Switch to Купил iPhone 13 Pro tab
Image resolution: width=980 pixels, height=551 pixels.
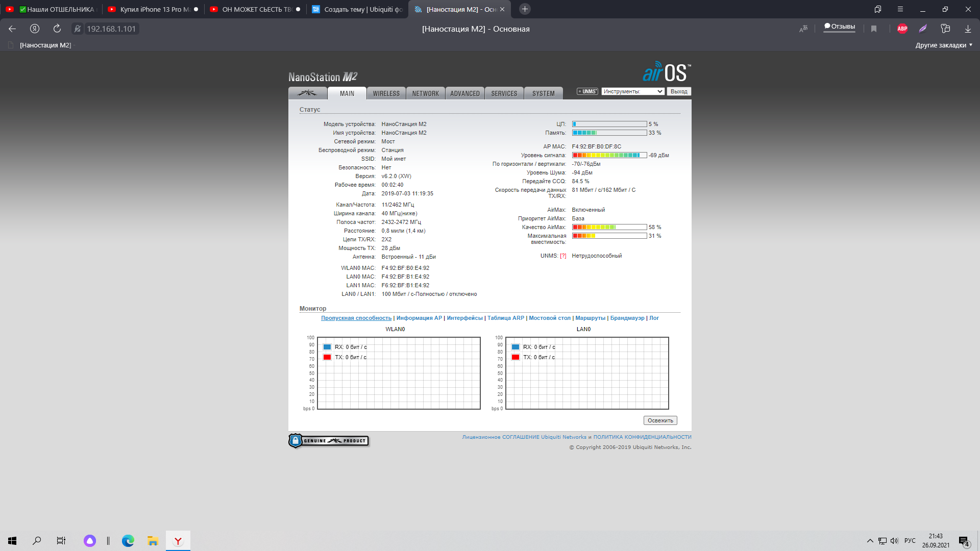(x=153, y=9)
